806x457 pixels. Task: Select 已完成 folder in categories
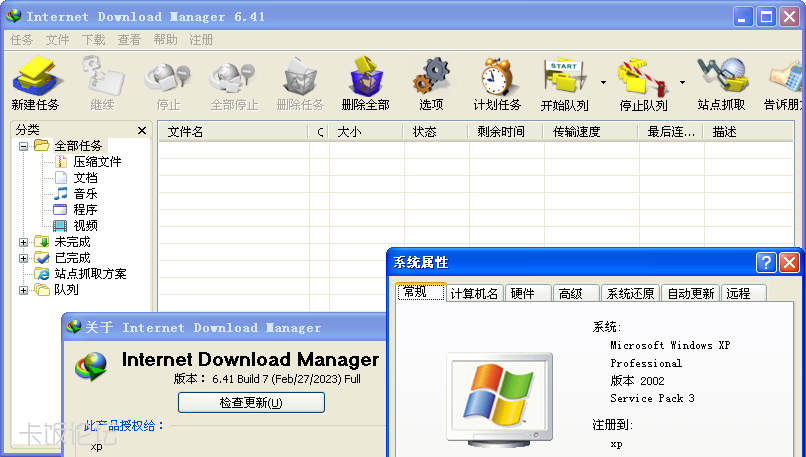pyautogui.click(x=62, y=258)
